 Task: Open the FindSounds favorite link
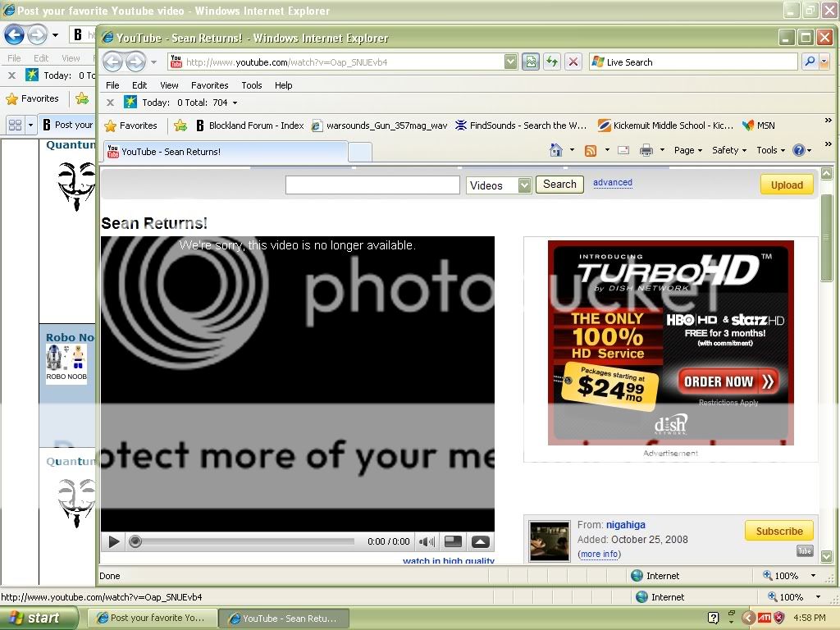coord(521,126)
